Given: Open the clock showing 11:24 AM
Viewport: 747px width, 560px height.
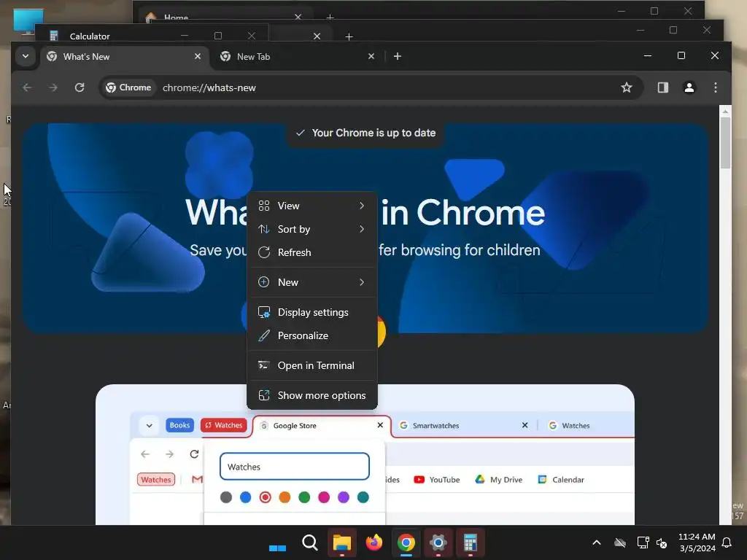Looking at the screenshot, I should coord(697,542).
